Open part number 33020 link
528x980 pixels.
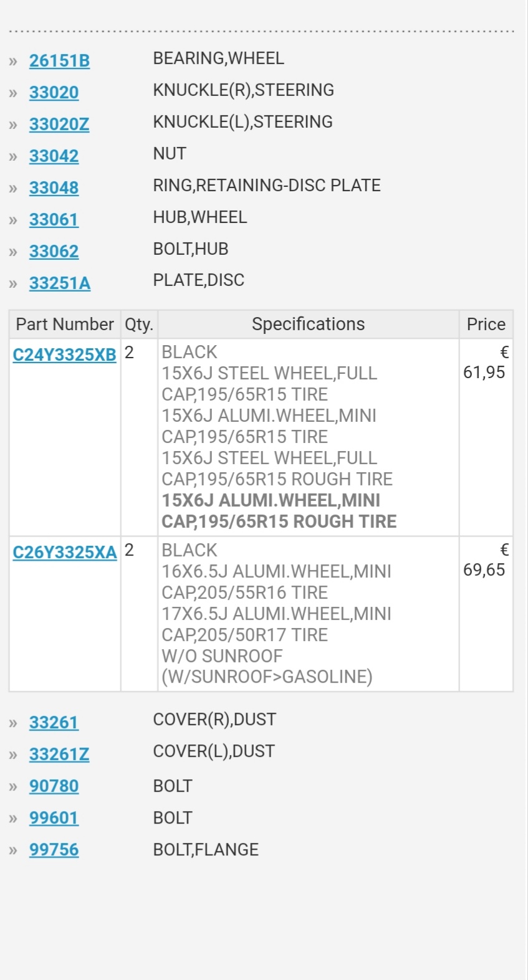click(x=54, y=92)
